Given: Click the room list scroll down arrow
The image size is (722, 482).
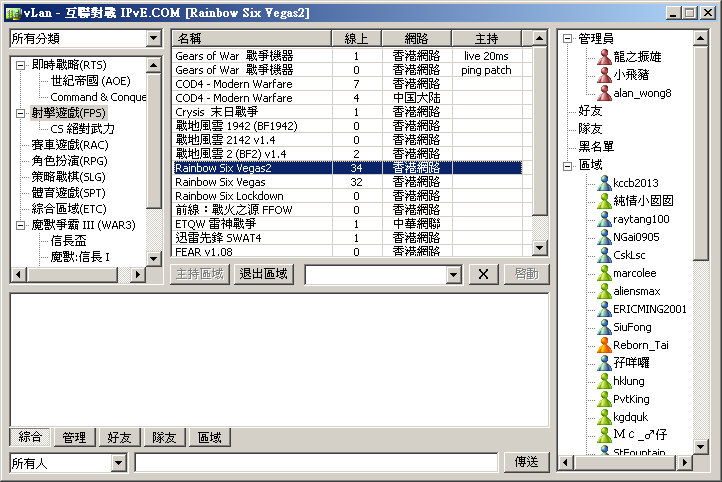Looking at the screenshot, I should 540,249.
